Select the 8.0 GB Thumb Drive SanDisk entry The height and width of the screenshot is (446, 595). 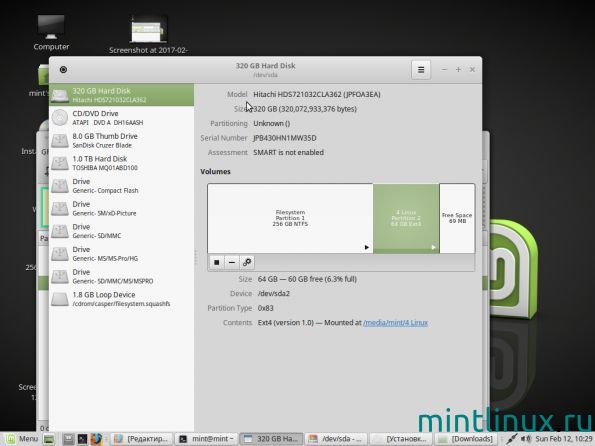coord(121,140)
